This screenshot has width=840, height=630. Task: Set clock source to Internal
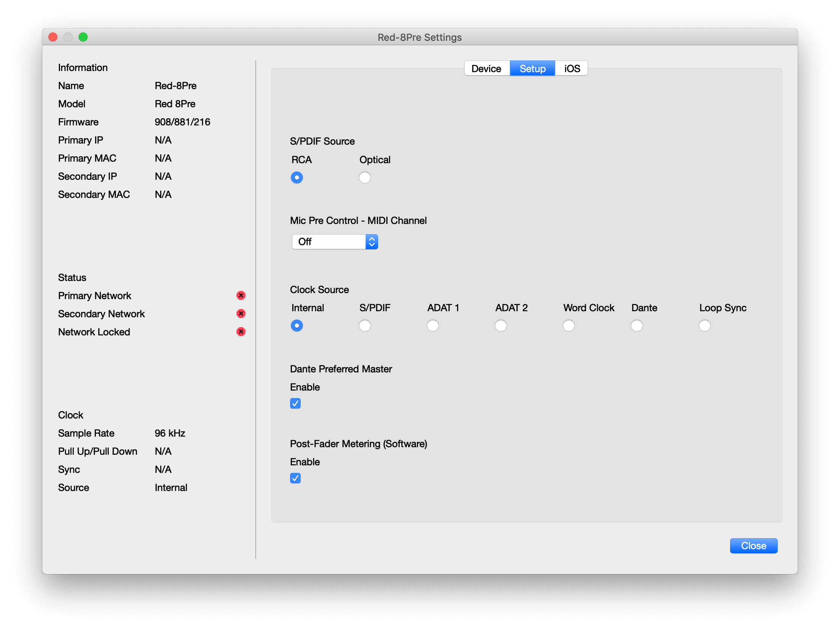[x=296, y=326]
